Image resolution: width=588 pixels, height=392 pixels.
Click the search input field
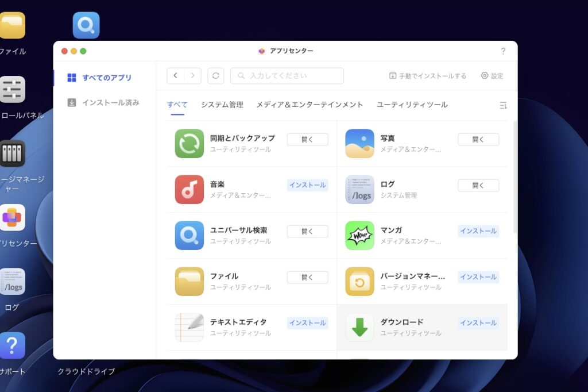(x=287, y=76)
